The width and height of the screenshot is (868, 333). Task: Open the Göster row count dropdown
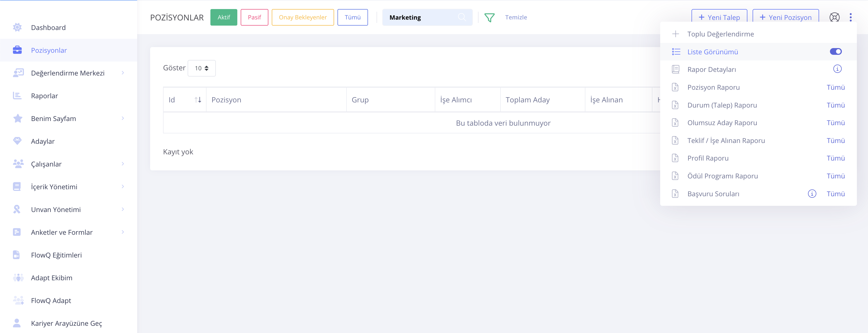202,68
